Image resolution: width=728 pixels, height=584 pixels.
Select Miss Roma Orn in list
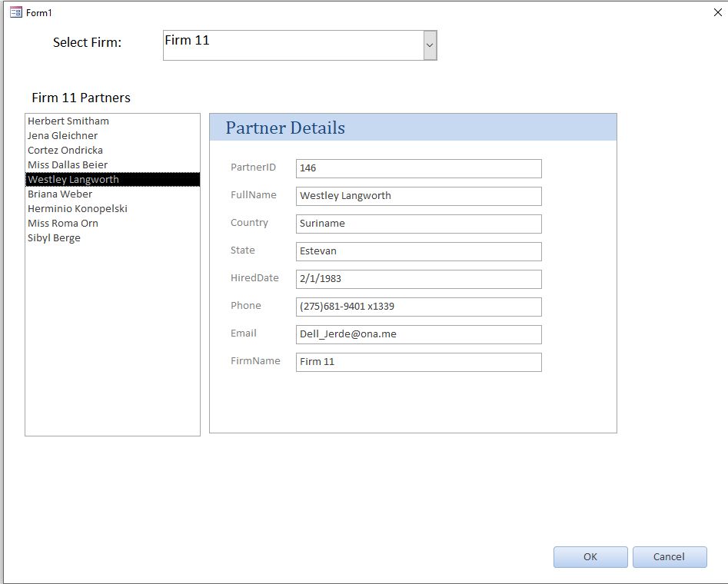coord(112,224)
